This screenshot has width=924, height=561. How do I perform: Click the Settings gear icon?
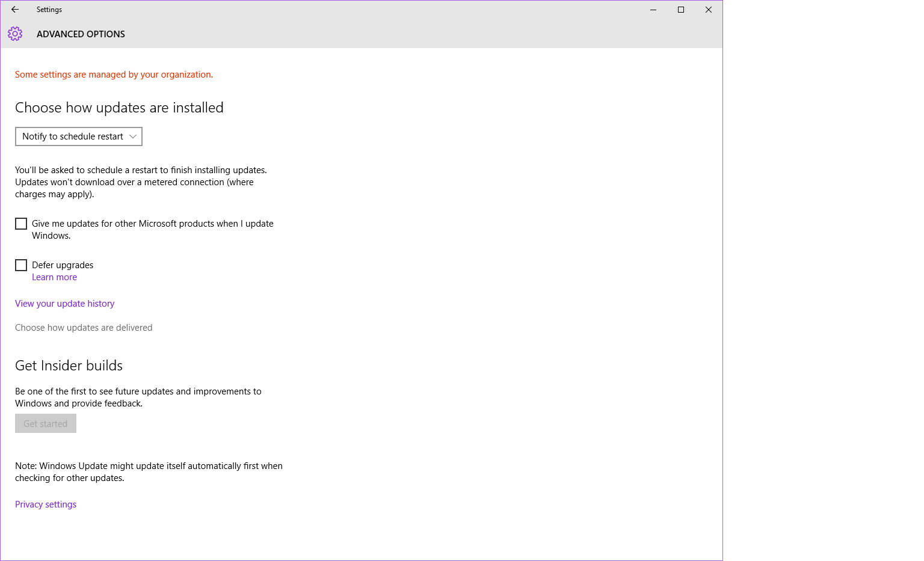[15, 34]
